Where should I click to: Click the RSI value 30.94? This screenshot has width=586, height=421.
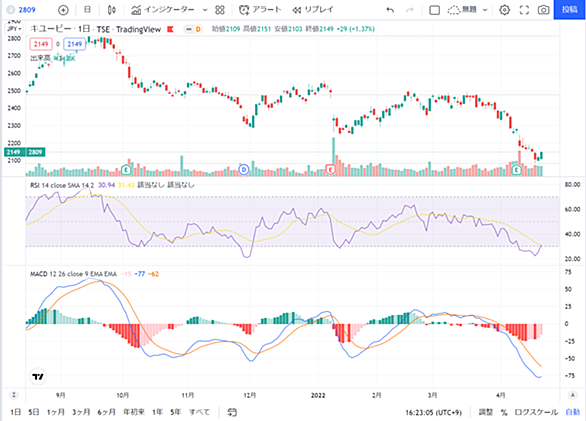(107, 185)
